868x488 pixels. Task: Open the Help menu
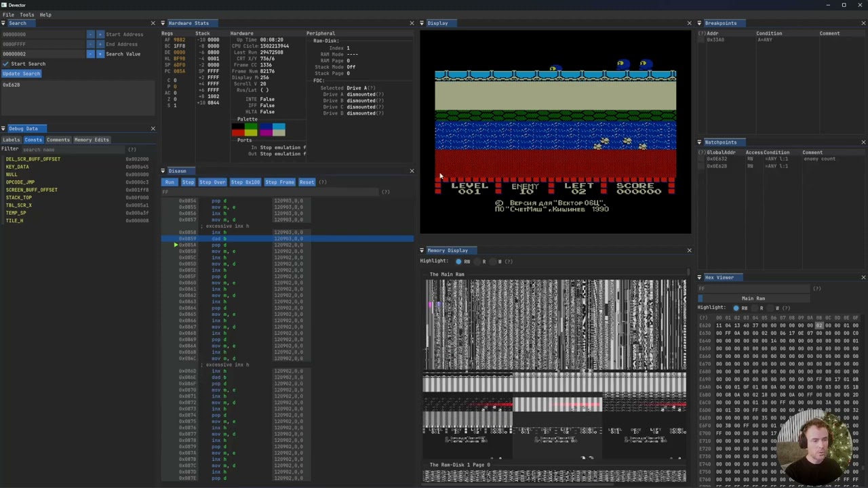pos(45,14)
